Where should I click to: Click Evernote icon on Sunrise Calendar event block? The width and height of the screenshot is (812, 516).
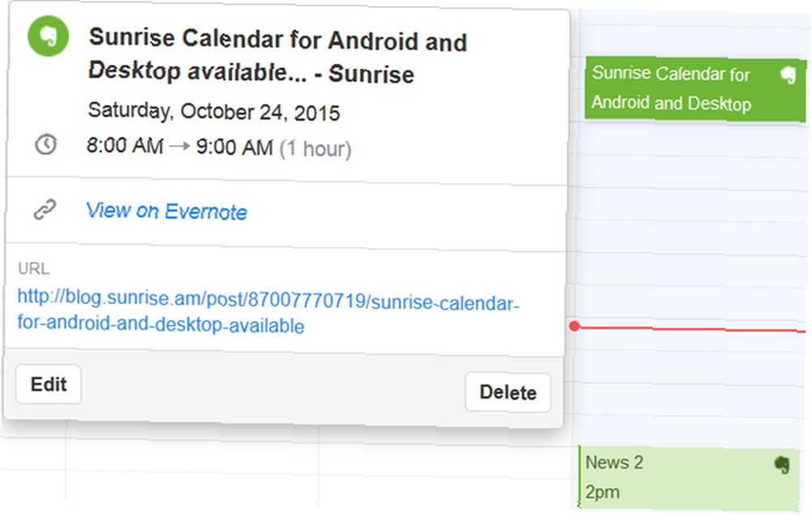(x=788, y=75)
